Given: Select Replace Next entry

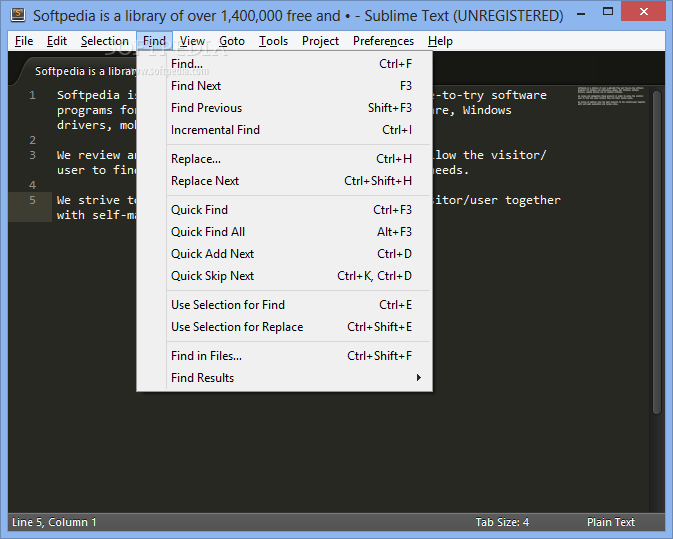Looking at the screenshot, I should (285, 181).
